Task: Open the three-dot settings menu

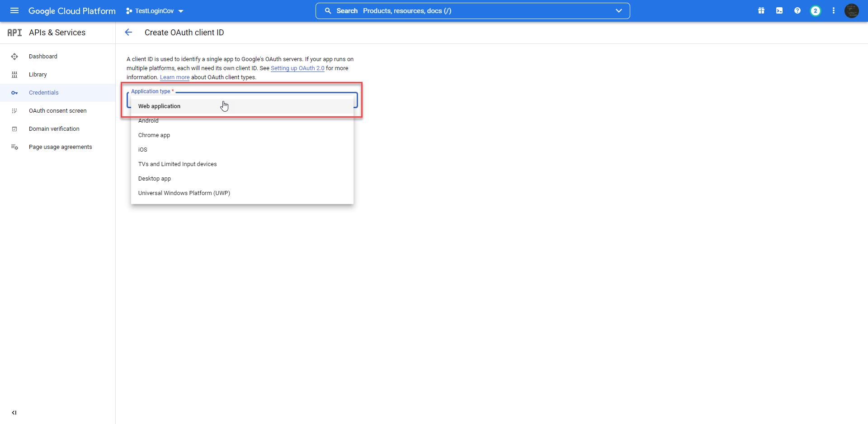Action: coord(834,11)
